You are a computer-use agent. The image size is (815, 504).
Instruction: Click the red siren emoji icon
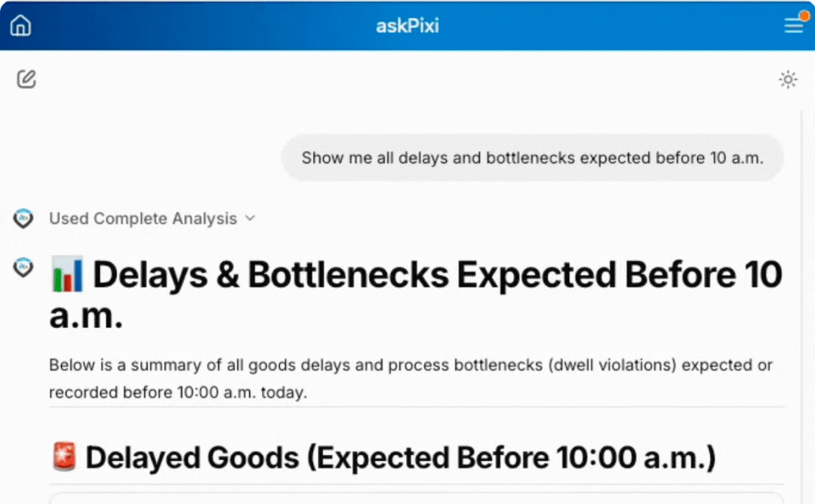[63, 457]
